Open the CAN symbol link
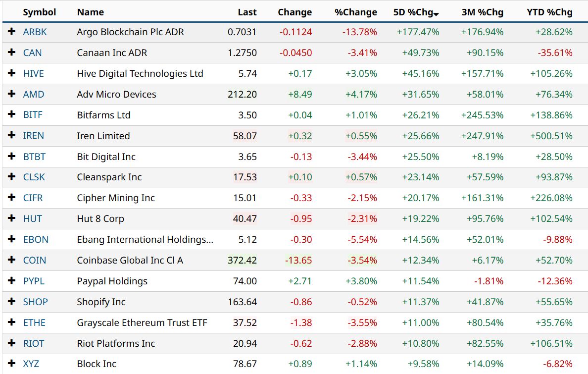The width and height of the screenshot is (588, 374). coord(33,53)
